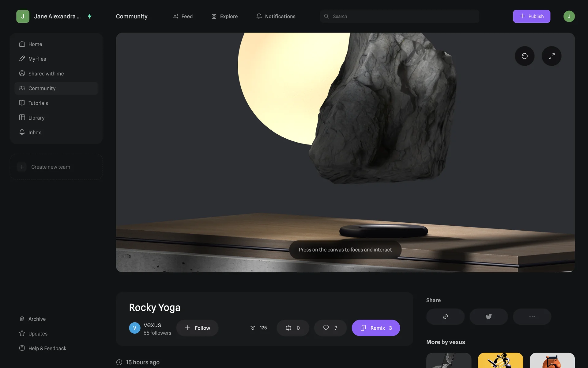This screenshot has width=588, height=368.
Task: Click the purple Publish button
Action: [x=531, y=16]
